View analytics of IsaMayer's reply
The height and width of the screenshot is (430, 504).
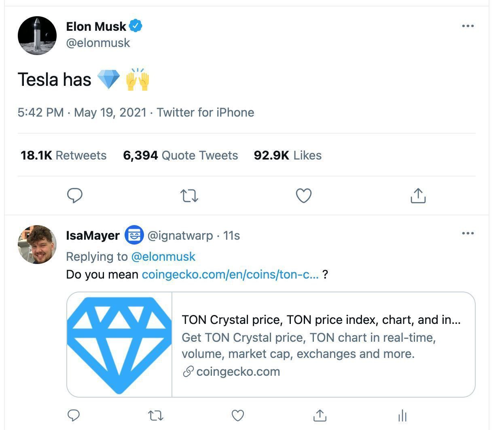pos(402,415)
